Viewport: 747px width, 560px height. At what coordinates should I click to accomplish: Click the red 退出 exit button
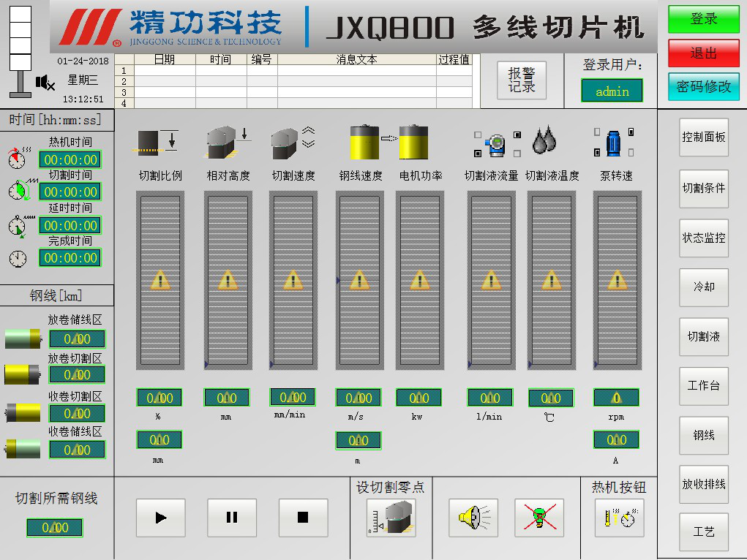[704, 53]
